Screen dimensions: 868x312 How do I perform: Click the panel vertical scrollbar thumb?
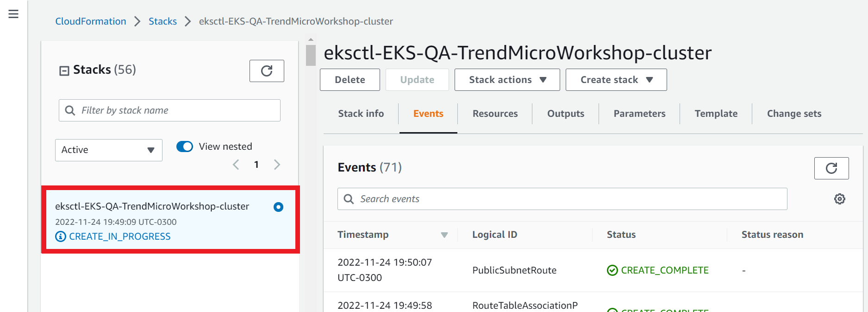pos(311,55)
